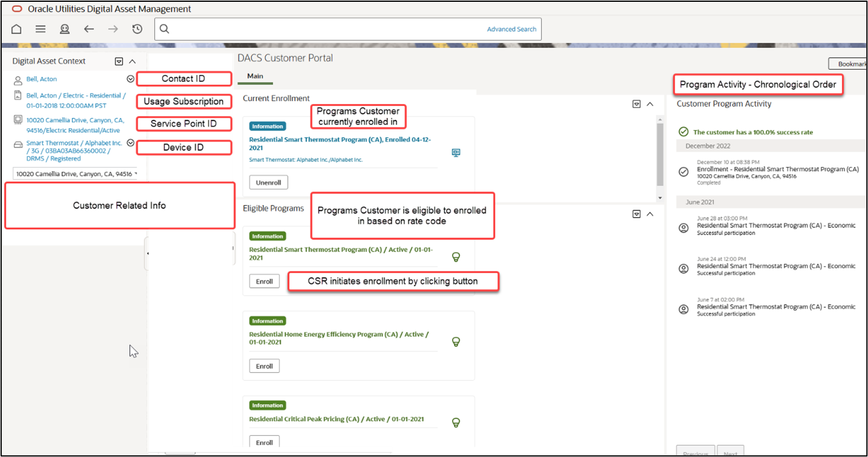Image resolution: width=868 pixels, height=457 pixels.
Task: Click the thermostat device icon in Current Enrollment
Action: pyautogui.click(x=456, y=153)
